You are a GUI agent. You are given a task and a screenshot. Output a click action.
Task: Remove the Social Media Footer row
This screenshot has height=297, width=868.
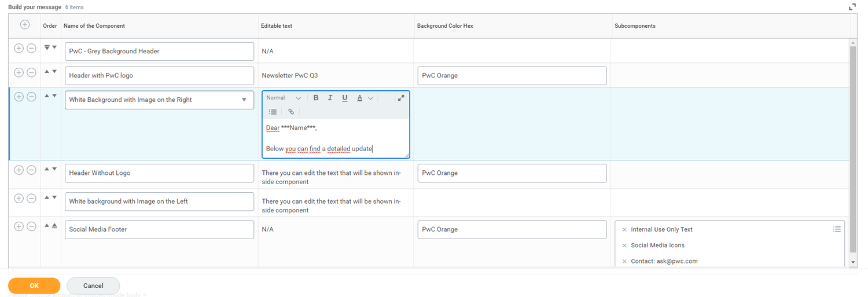click(32, 226)
